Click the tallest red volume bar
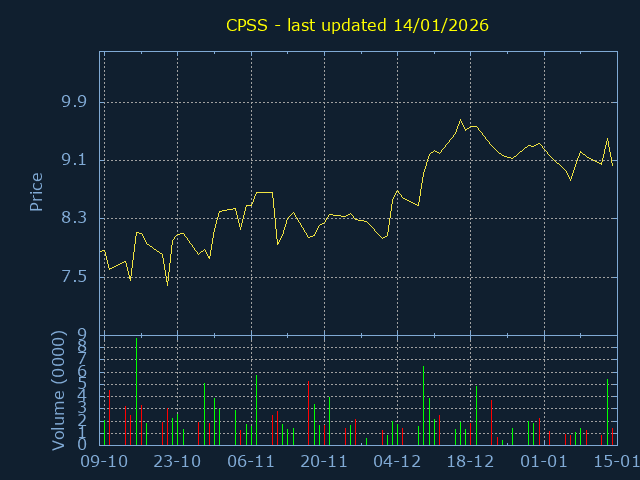This screenshot has height=480, width=640. 308,412
